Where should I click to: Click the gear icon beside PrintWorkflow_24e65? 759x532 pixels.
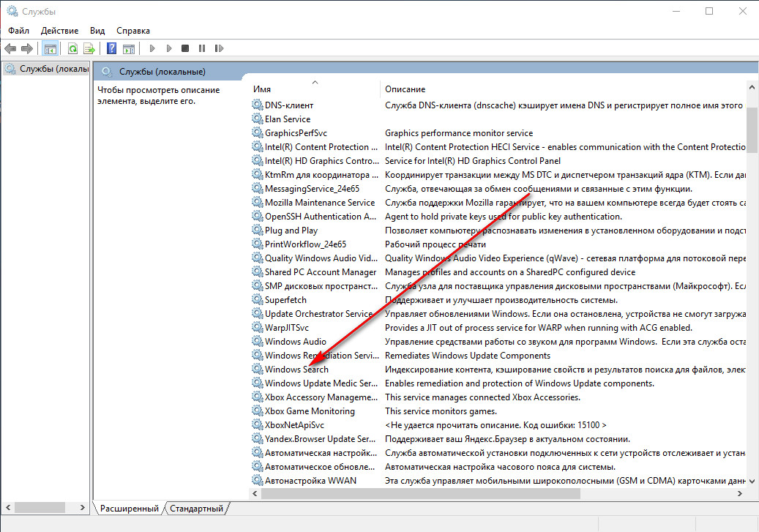(257, 244)
